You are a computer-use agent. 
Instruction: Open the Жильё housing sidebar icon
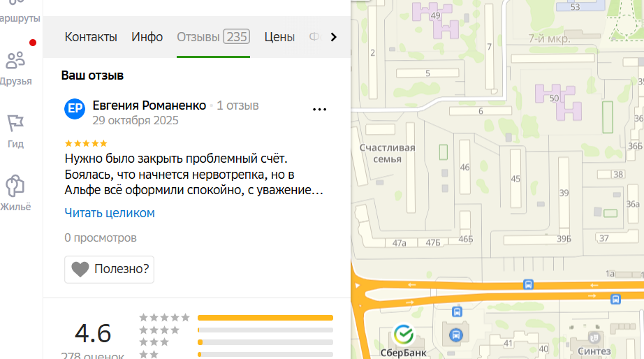click(15, 193)
